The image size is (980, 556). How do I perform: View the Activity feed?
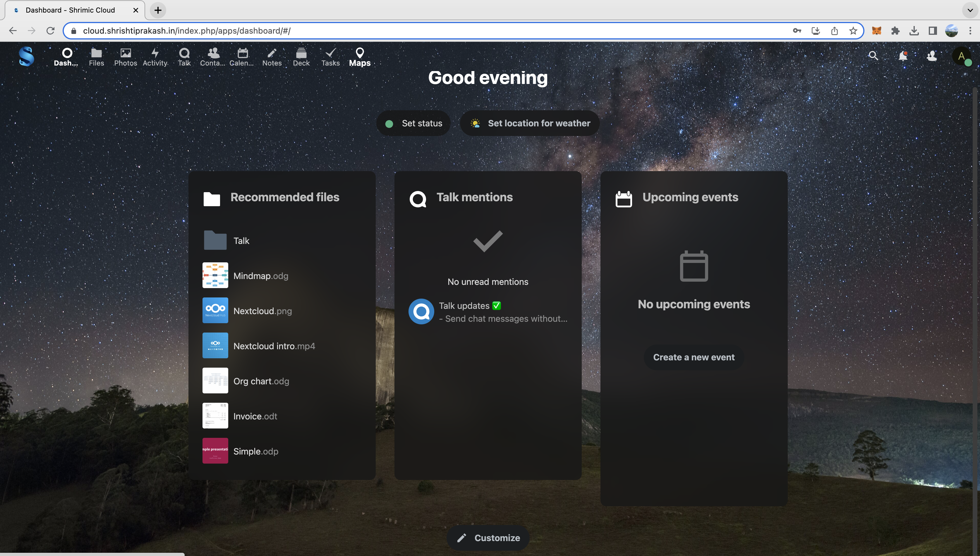coord(155,56)
